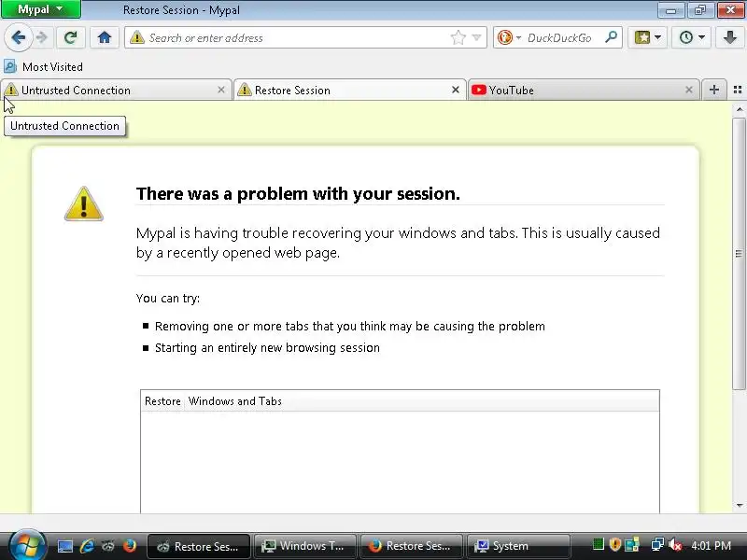
Task: Restore down the Mypal window
Action: click(x=699, y=9)
